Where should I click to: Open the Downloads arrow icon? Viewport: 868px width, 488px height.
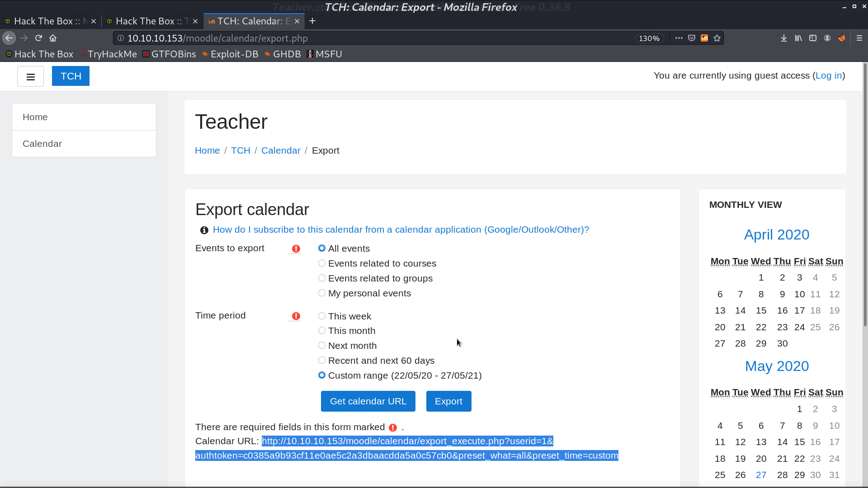coord(784,38)
